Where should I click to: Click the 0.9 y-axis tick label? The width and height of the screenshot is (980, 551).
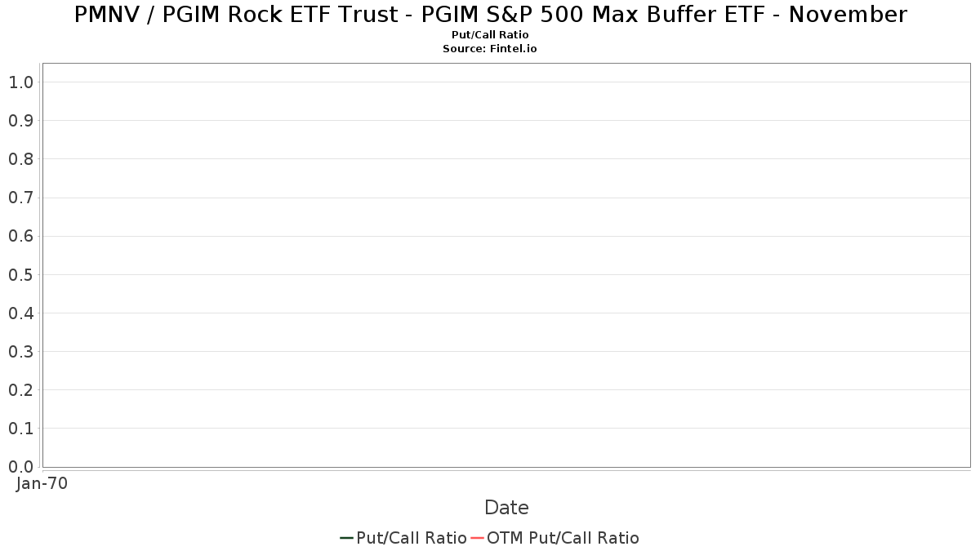21,121
